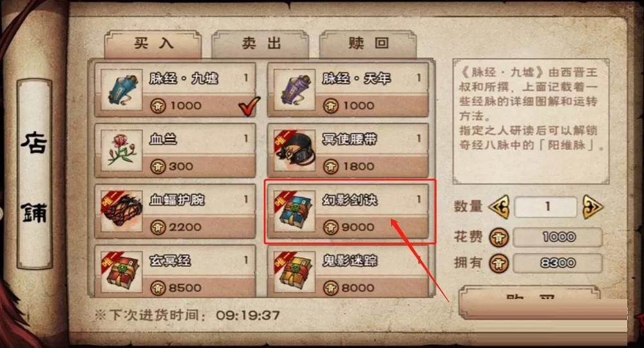Select the purple 脉经·天年 scroll icon

[294, 89]
